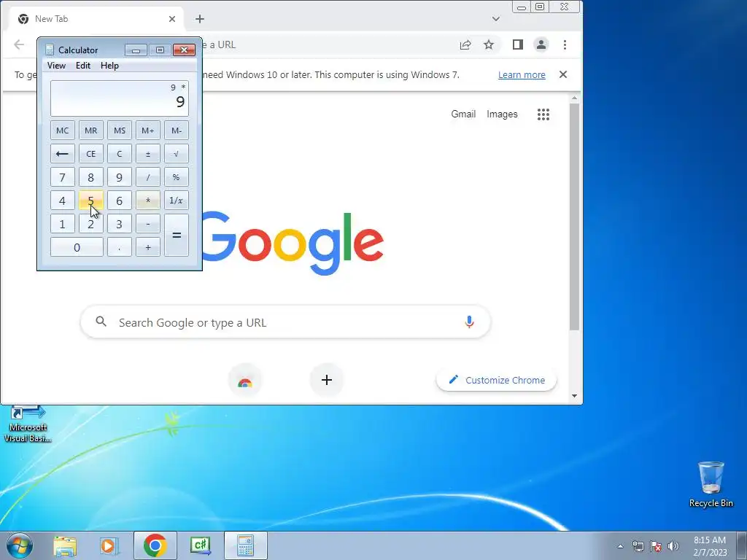747x560 pixels.
Task: Open the Recycle Bin desktop icon
Action: (711, 484)
